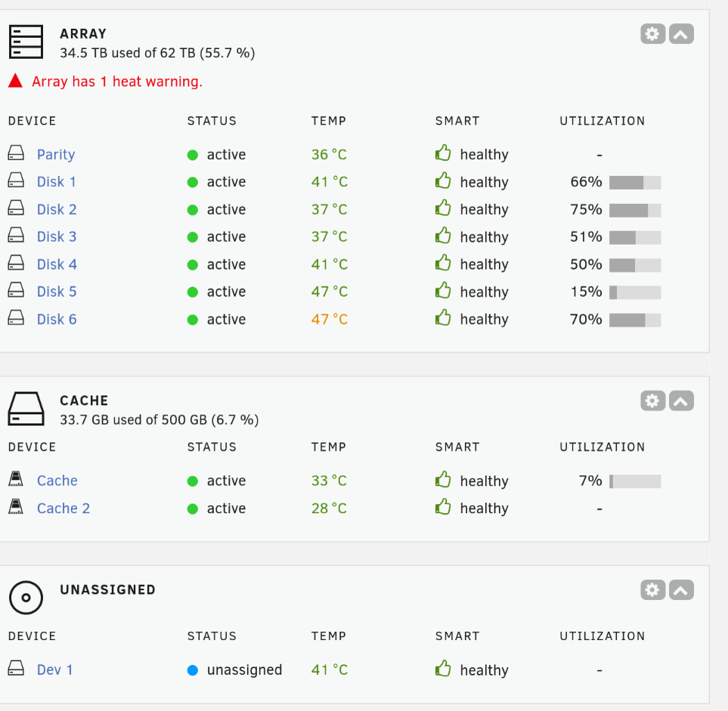Image resolution: width=728 pixels, height=711 pixels.
Task: Click Array heat warning message text
Action: (x=117, y=82)
